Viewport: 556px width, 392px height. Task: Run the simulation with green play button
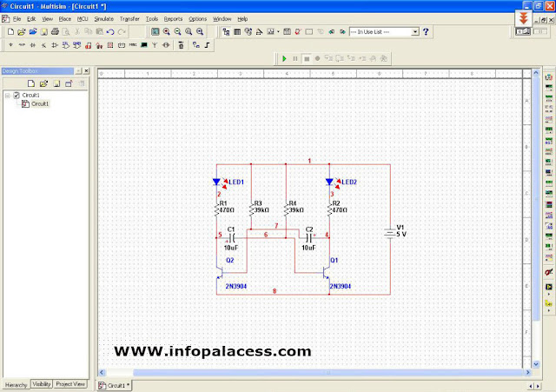[x=284, y=58]
